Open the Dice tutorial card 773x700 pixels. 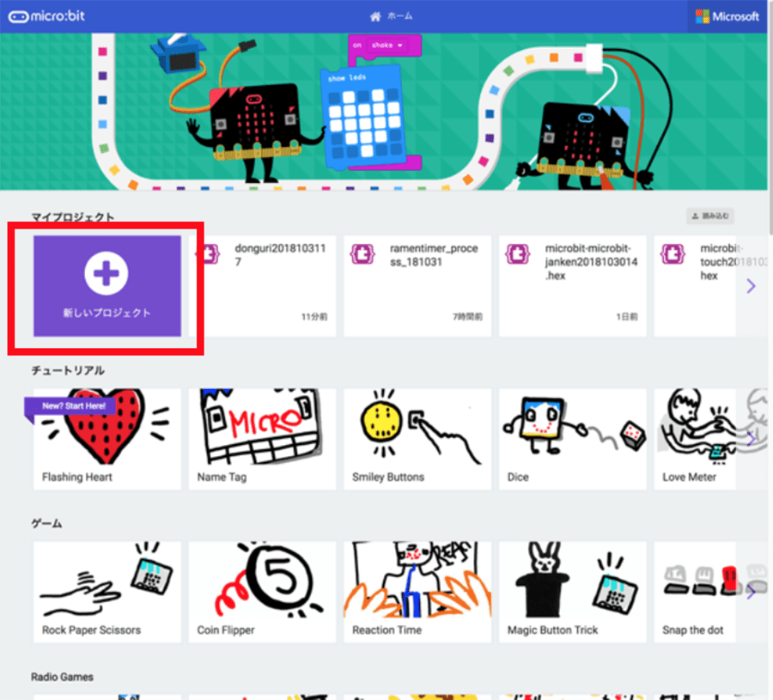572,439
